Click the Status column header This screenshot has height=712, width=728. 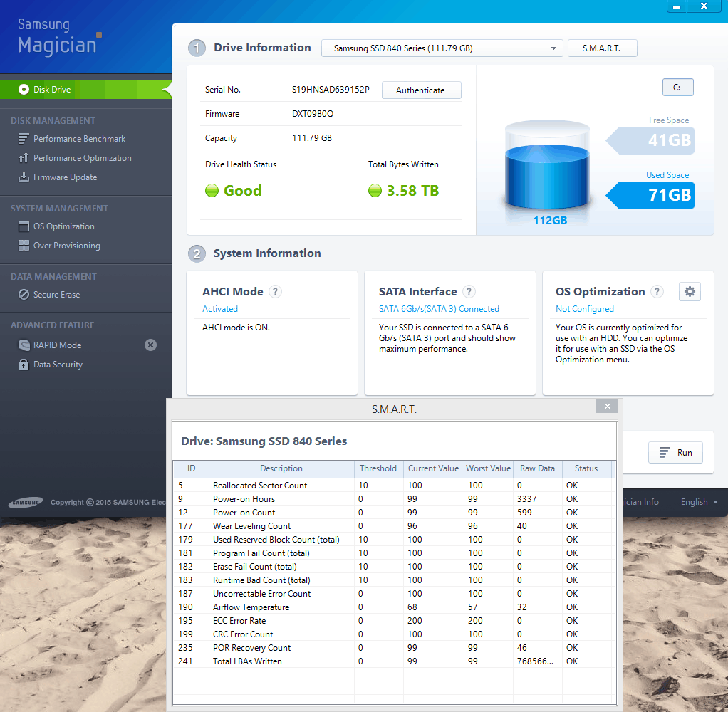coord(586,468)
